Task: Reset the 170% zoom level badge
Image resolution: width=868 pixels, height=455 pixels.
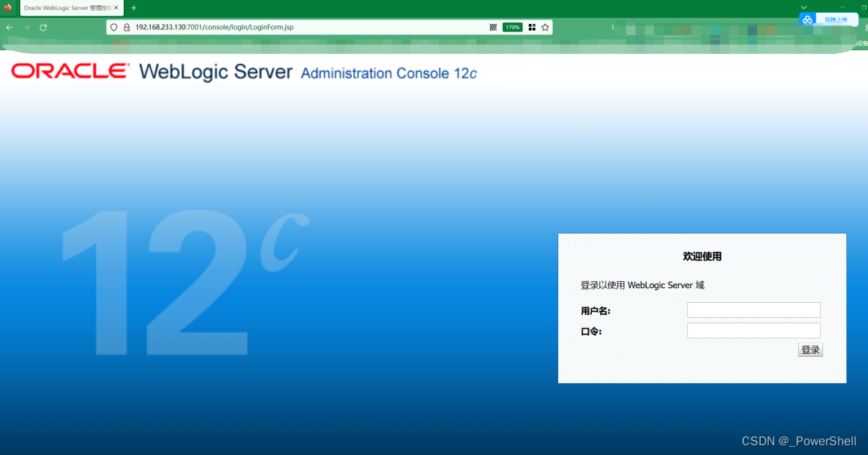Action: pos(512,27)
